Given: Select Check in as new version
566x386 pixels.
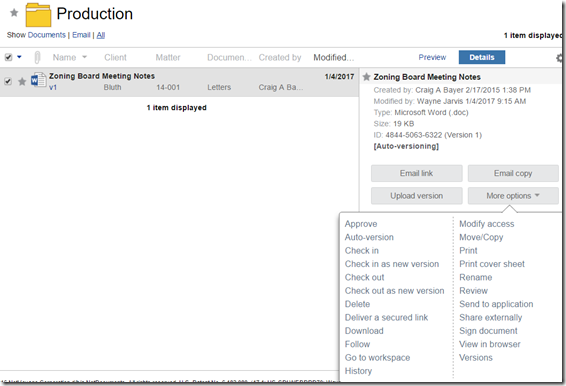Looking at the screenshot, I should [x=392, y=264].
